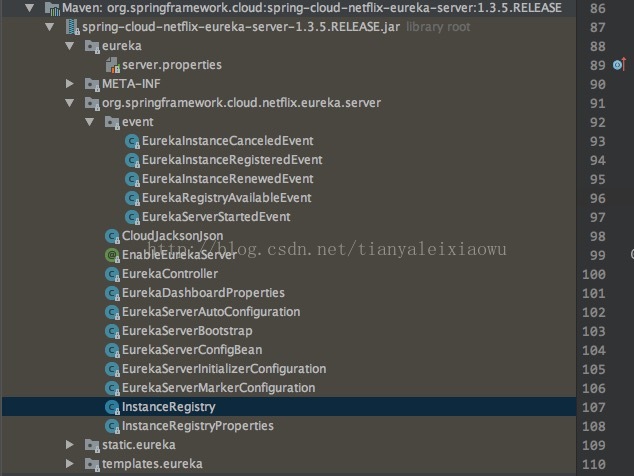Select the eureka folder label
The image size is (634, 476).
coord(122,46)
